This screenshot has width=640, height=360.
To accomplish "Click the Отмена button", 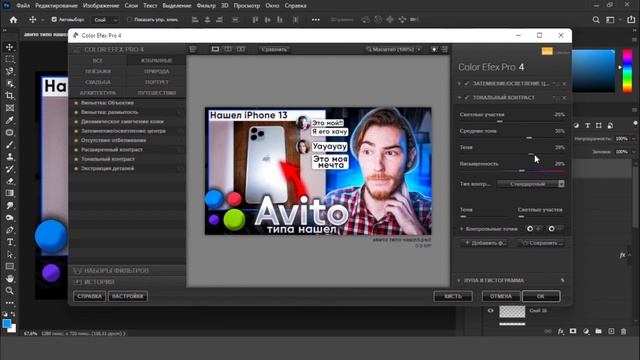I will 501,296.
